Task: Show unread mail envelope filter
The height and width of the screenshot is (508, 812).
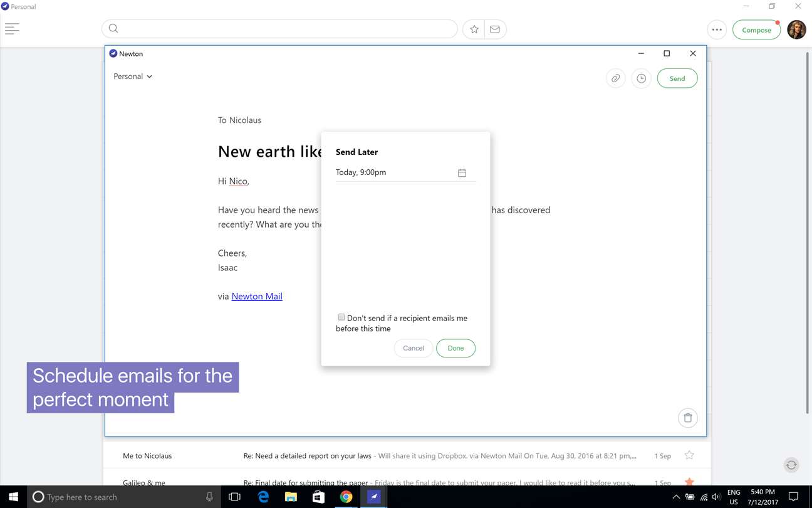Action: click(x=495, y=29)
